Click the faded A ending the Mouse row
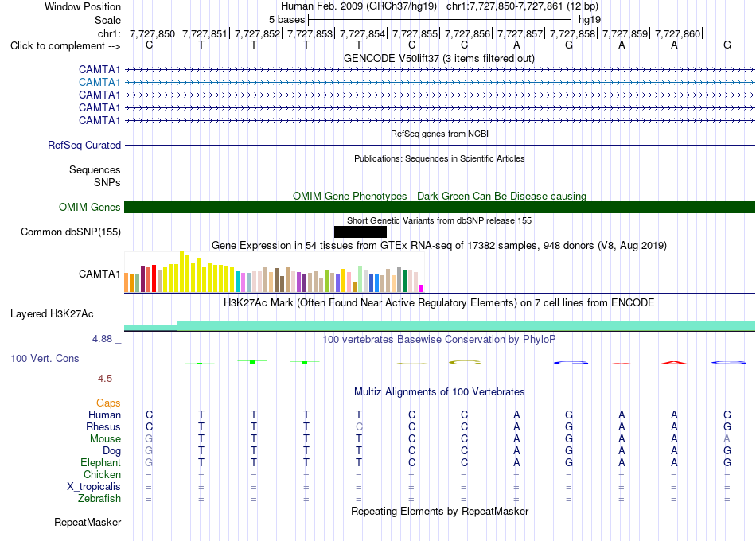The width and height of the screenshot is (756, 541). tap(727, 439)
